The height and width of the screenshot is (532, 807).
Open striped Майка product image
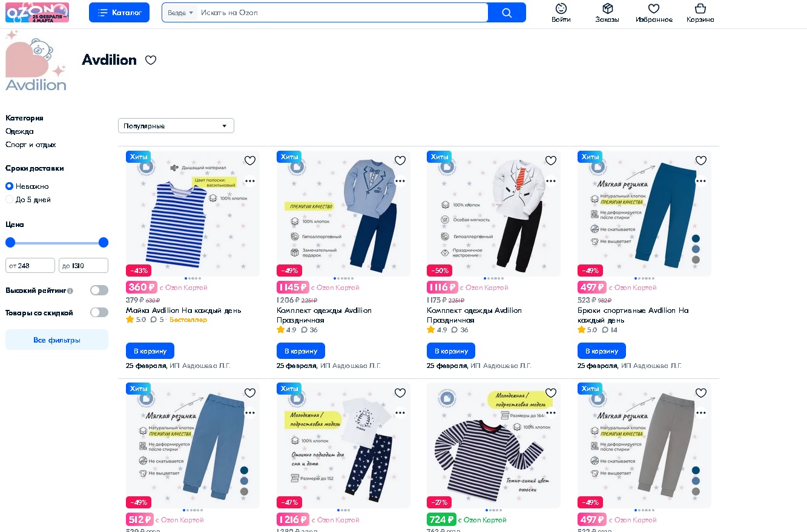coord(193,214)
